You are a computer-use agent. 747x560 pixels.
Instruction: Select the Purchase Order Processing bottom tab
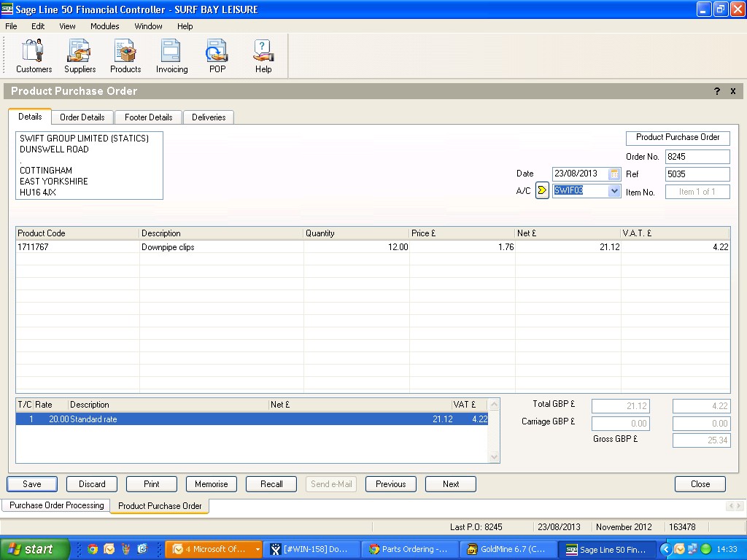56,505
